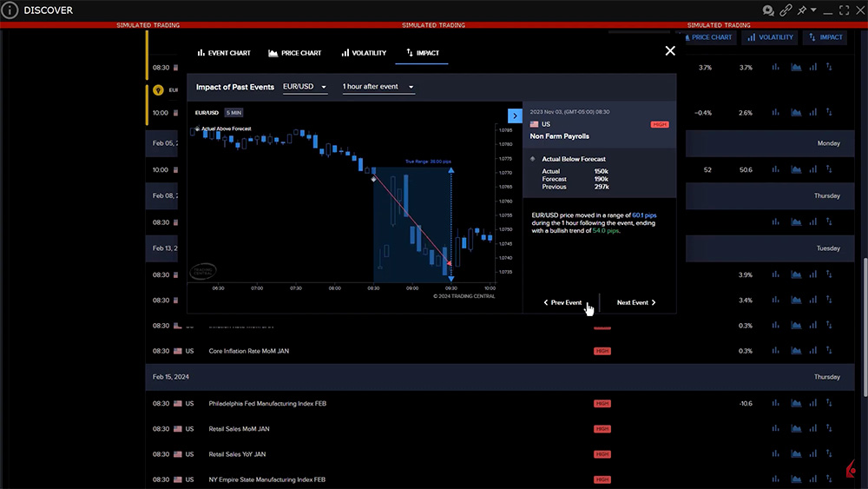Screen dimensions: 868x489
Task: Collapse the event details panel with blue arrow
Action: (x=514, y=116)
